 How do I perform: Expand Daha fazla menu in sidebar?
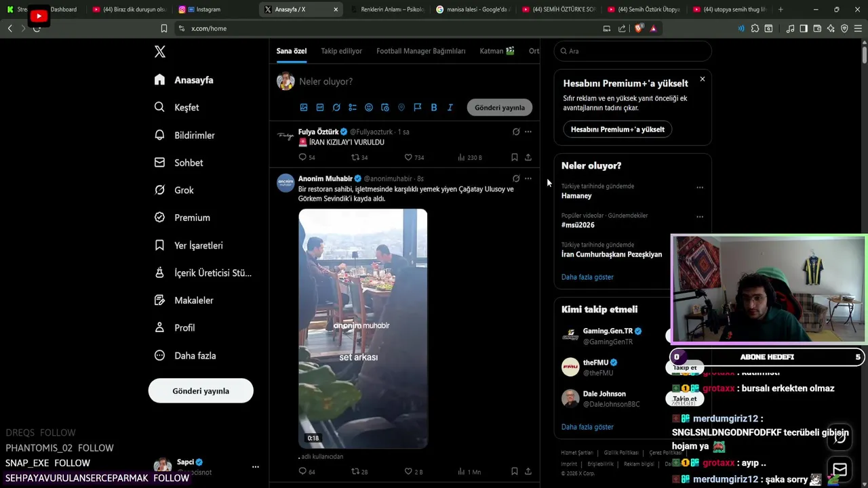coord(185,355)
